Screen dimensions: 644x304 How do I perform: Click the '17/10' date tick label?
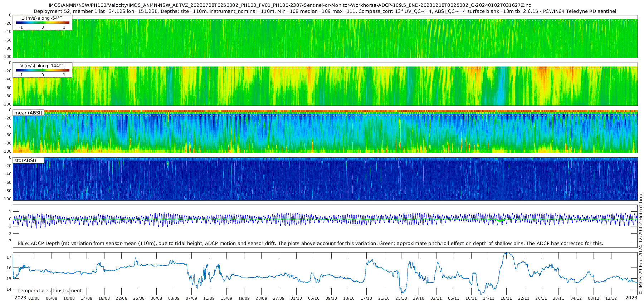(366, 298)
